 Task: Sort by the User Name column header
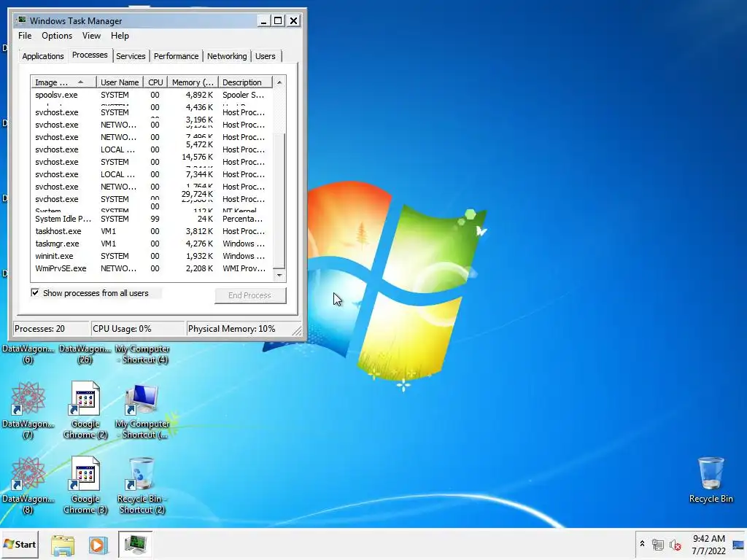pos(120,82)
